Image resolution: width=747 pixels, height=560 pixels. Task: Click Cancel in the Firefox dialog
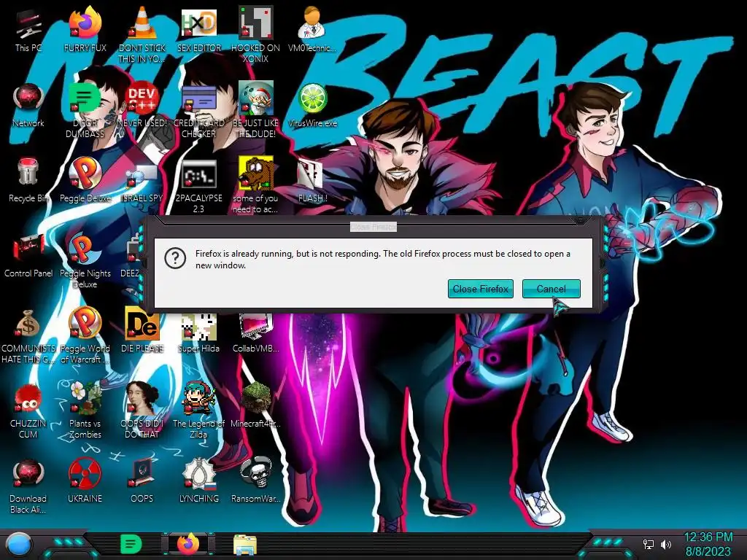(551, 289)
